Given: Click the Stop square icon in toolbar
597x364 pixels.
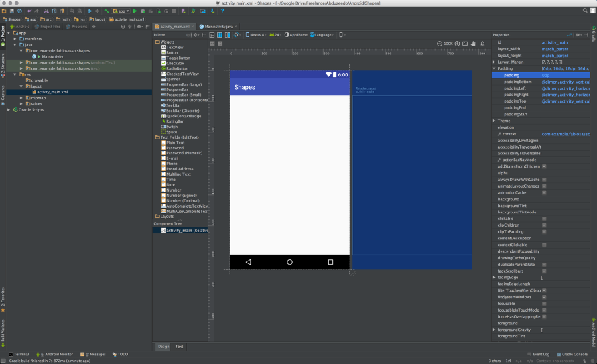Looking at the screenshot, I should point(174,11).
